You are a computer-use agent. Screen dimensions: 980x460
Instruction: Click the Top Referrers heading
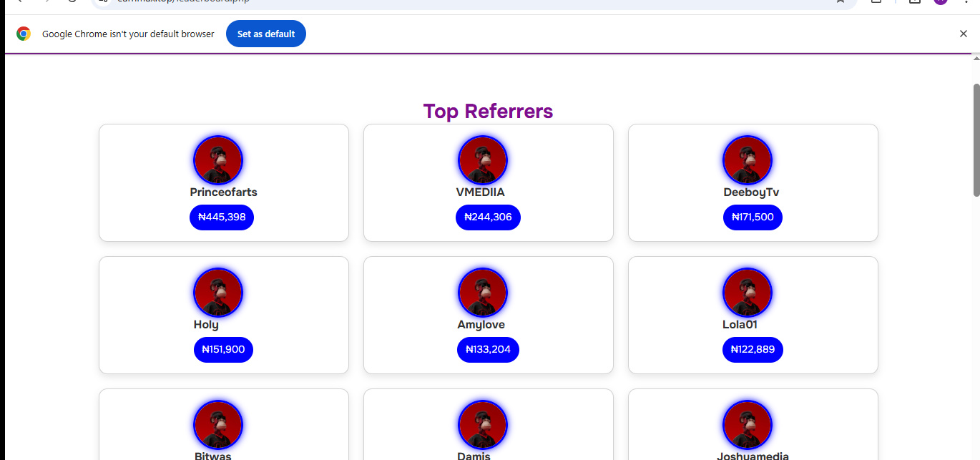pyautogui.click(x=488, y=112)
